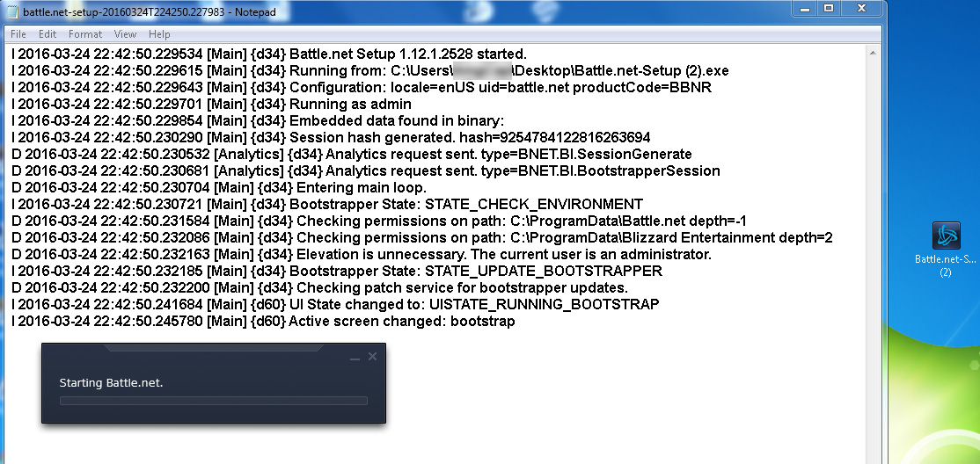Minimize the Notepad window

tap(805, 9)
